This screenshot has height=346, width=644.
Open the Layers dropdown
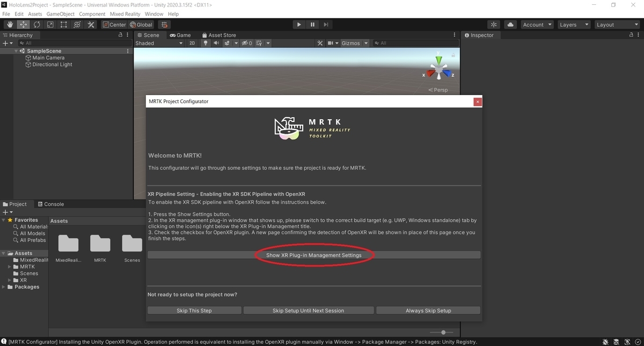point(573,25)
